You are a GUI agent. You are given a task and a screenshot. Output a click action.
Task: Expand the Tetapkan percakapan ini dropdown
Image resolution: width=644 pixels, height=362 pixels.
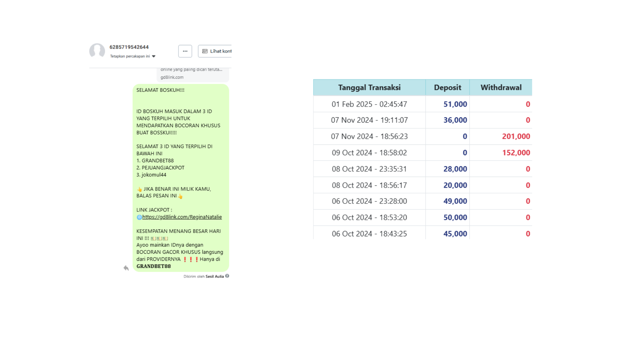coord(154,56)
